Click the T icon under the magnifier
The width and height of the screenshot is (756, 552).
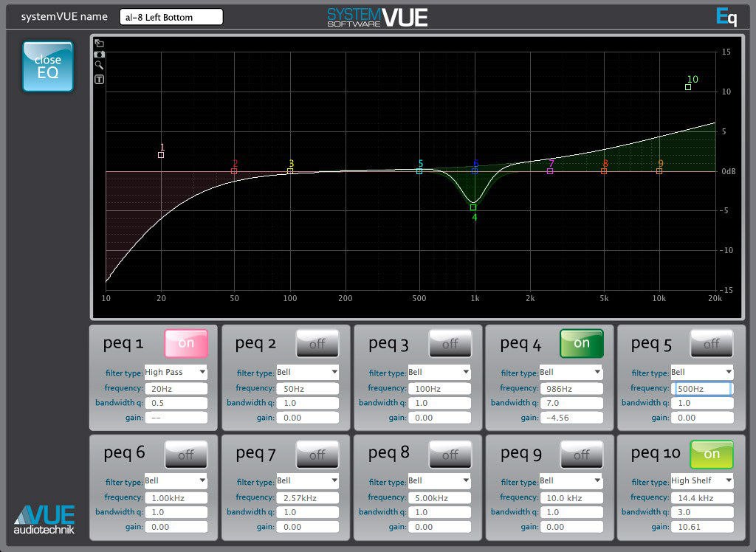tap(98, 78)
